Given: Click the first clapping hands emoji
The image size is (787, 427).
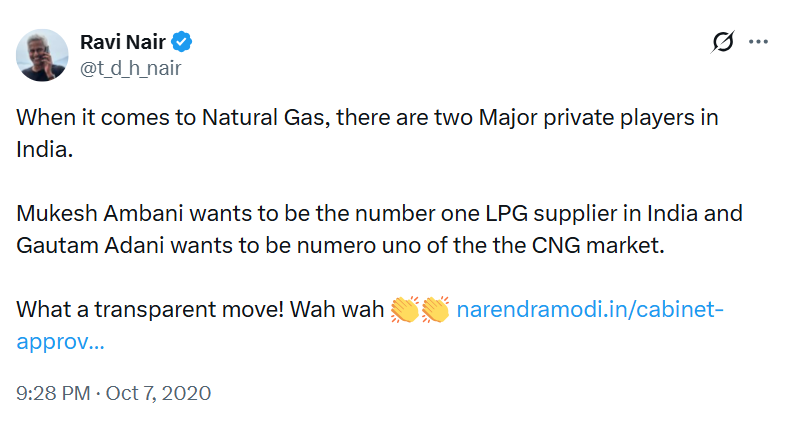Looking at the screenshot, I should [x=405, y=309].
